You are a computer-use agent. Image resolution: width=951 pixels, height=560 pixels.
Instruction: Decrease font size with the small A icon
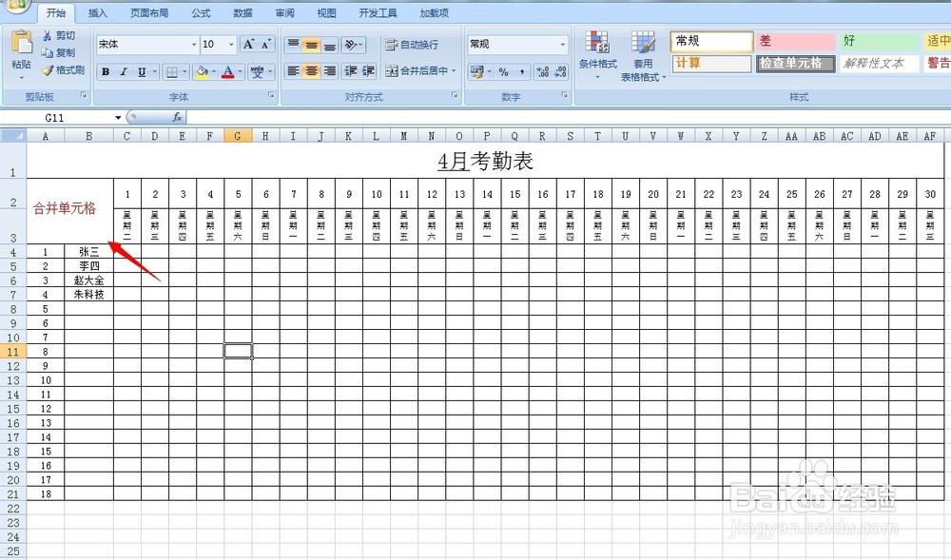(266, 45)
